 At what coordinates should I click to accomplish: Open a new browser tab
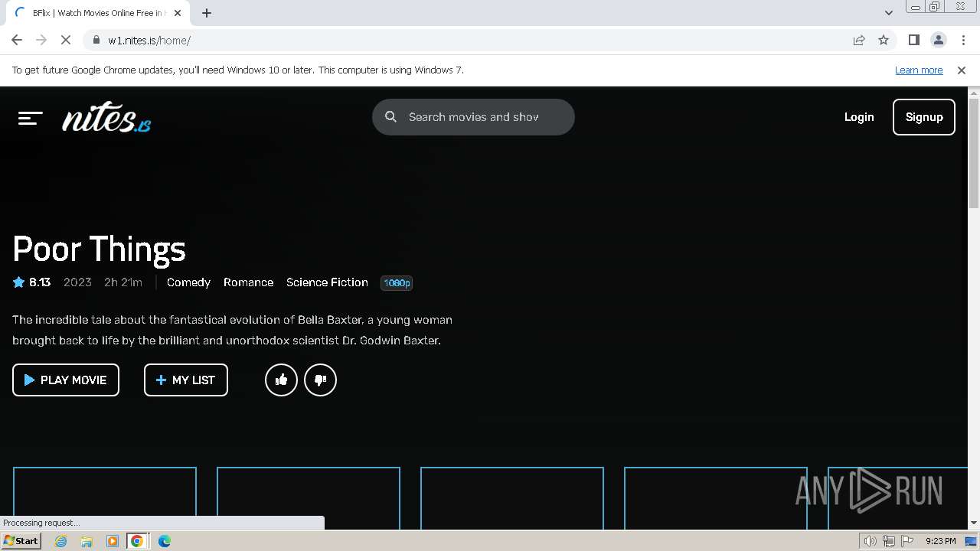pos(207,13)
